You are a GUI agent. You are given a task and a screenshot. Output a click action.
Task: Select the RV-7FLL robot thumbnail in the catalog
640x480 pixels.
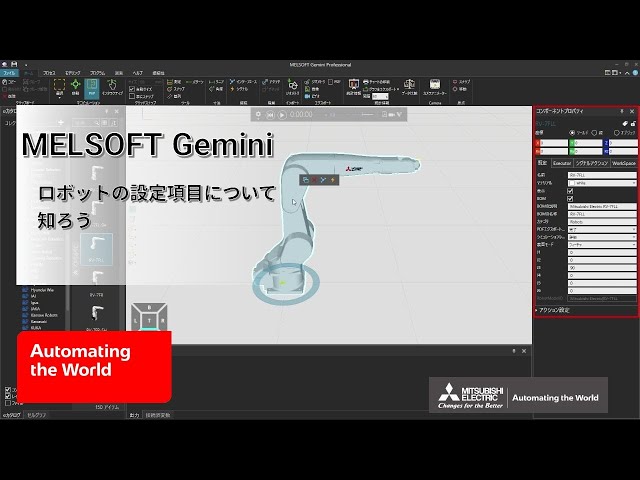96,249
